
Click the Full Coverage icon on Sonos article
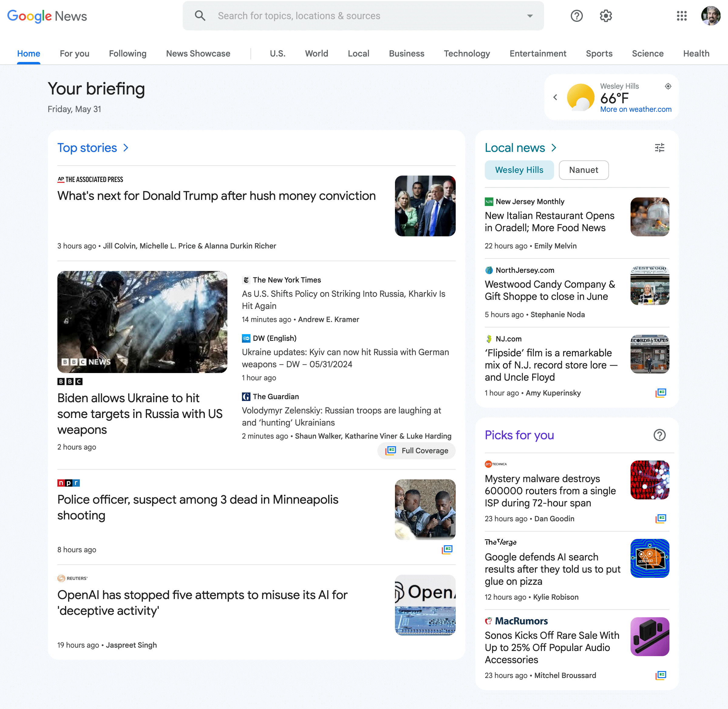tap(661, 675)
